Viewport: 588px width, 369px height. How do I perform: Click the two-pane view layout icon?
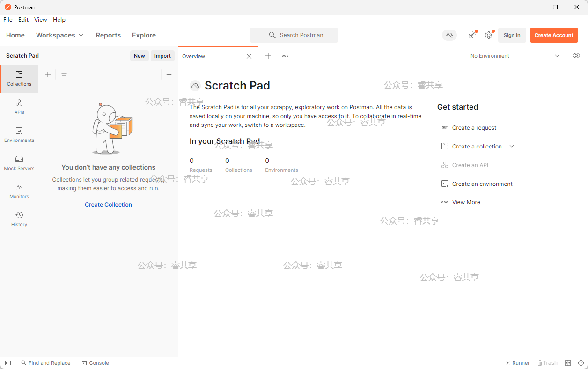(x=568, y=363)
